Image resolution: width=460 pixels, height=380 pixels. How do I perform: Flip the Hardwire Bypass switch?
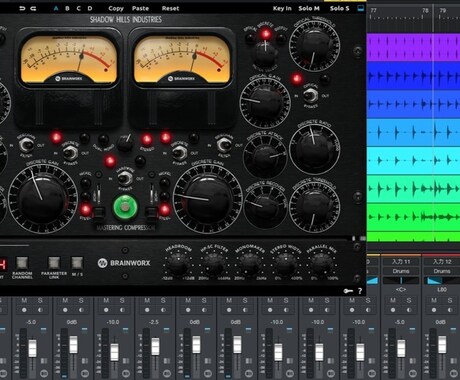point(125,178)
